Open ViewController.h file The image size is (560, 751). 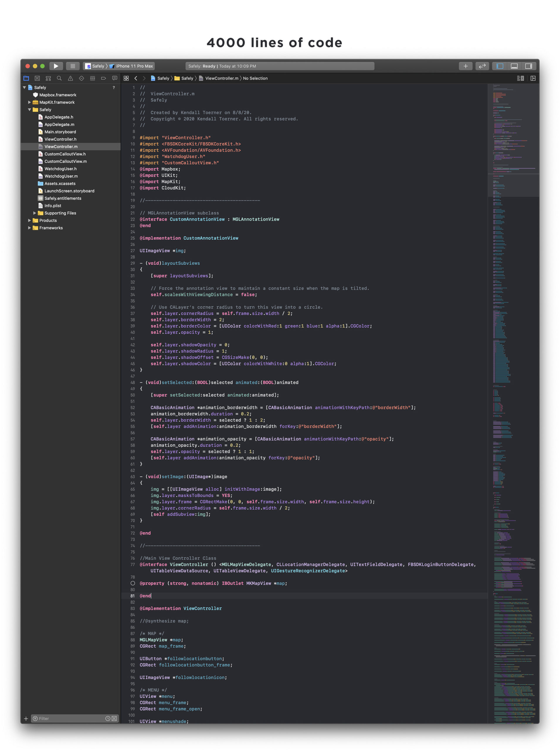click(x=60, y=139)
